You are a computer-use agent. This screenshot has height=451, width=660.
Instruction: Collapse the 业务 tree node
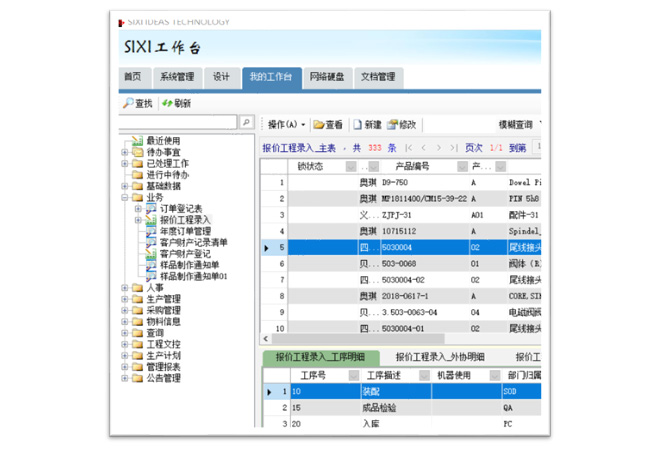125,197
